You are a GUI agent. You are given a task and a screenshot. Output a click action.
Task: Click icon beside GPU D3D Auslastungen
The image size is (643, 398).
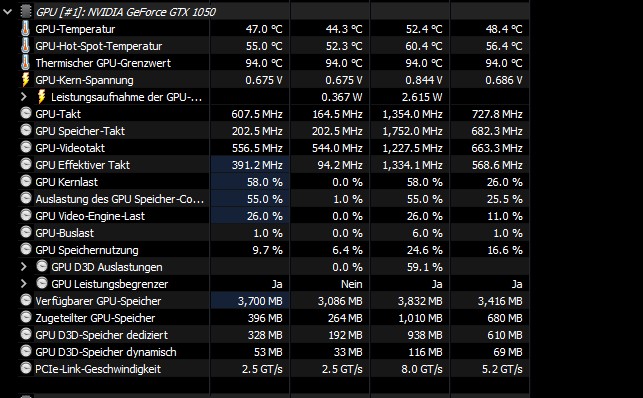[x=42, y=266]
